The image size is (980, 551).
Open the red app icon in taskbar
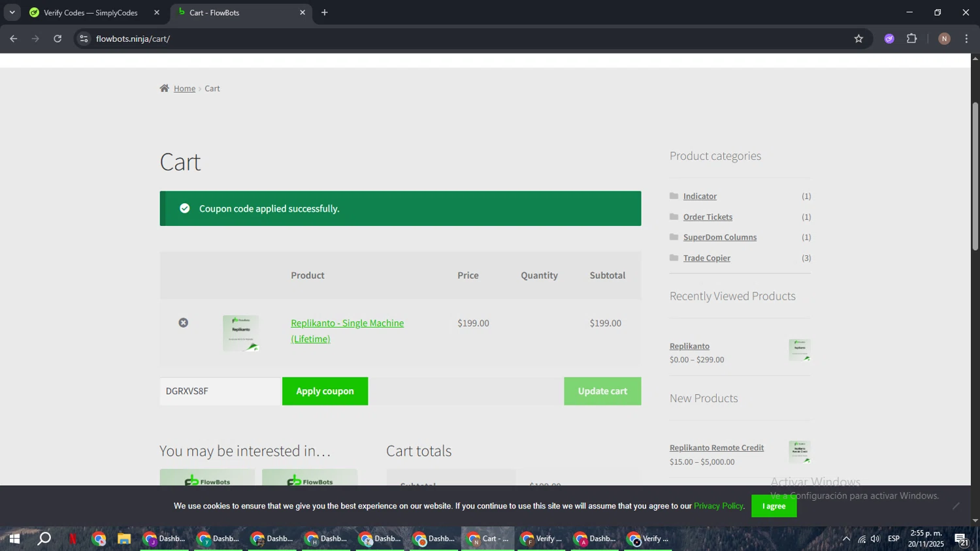73,539
